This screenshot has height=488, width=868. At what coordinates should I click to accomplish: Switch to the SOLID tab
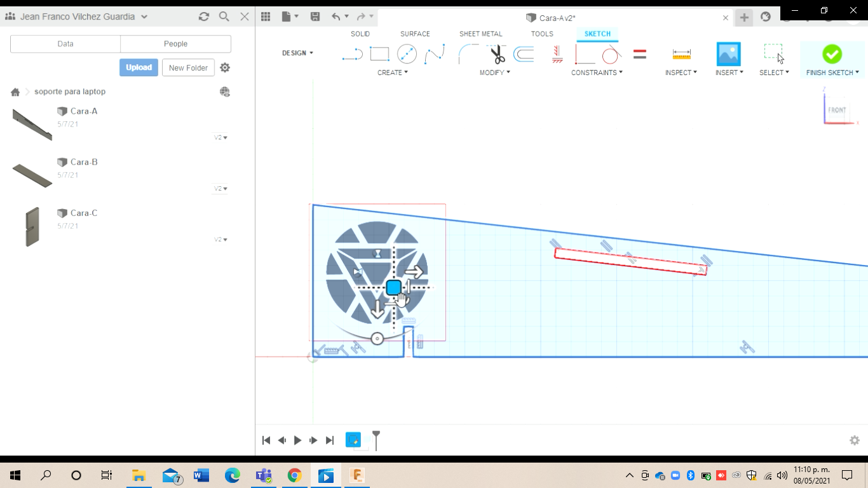coord(360,34)
